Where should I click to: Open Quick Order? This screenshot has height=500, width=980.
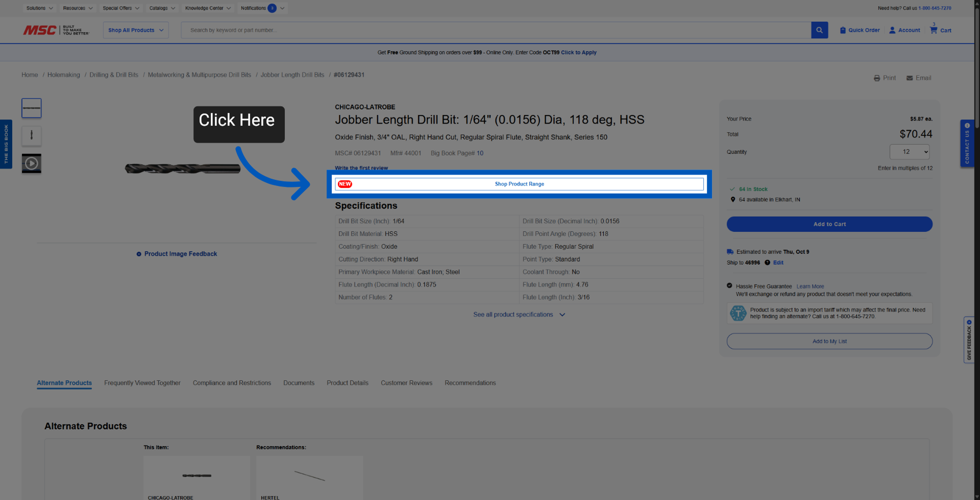pos(860,30)
